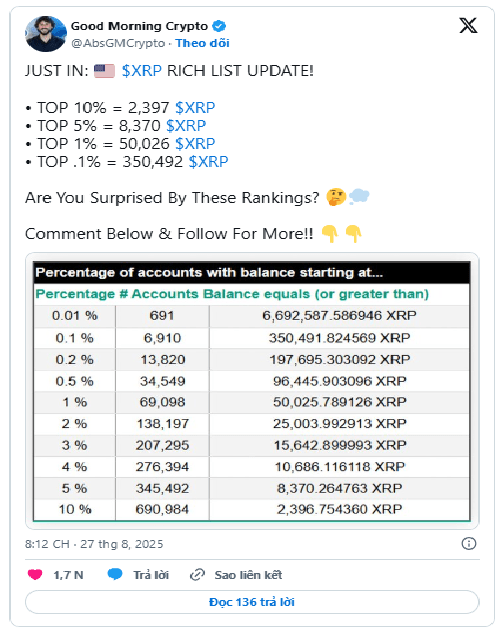Open the @AbsGMCrypto handle
The height and width of the screenshot is (644, 502).
tap(118, 43)
